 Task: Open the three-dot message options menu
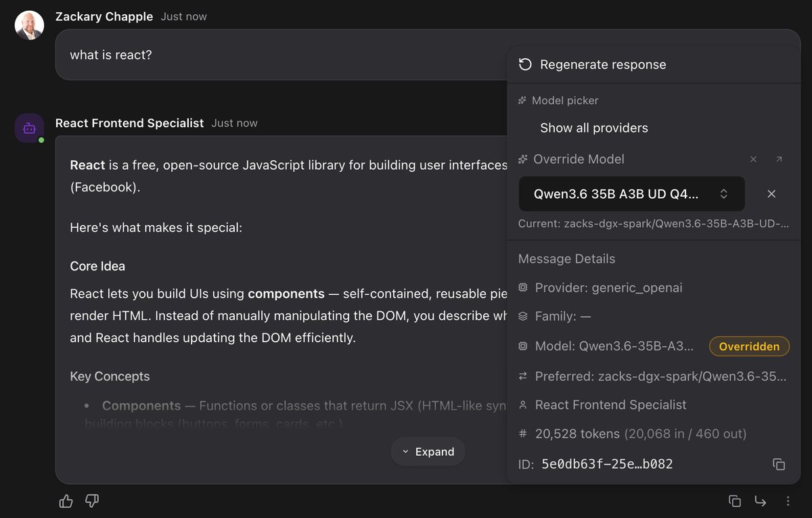click(788, 501)
